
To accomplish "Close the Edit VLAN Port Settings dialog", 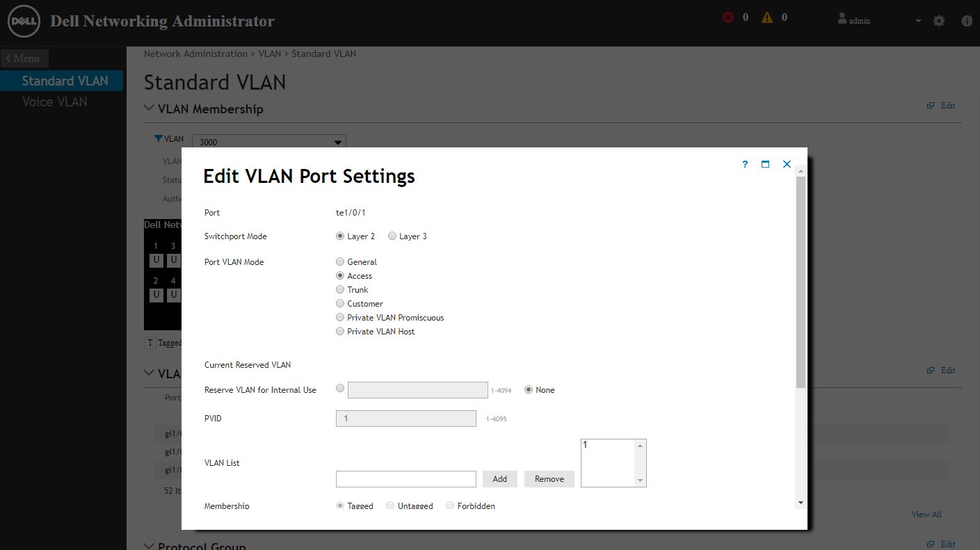I will click(x=787, y=164).
